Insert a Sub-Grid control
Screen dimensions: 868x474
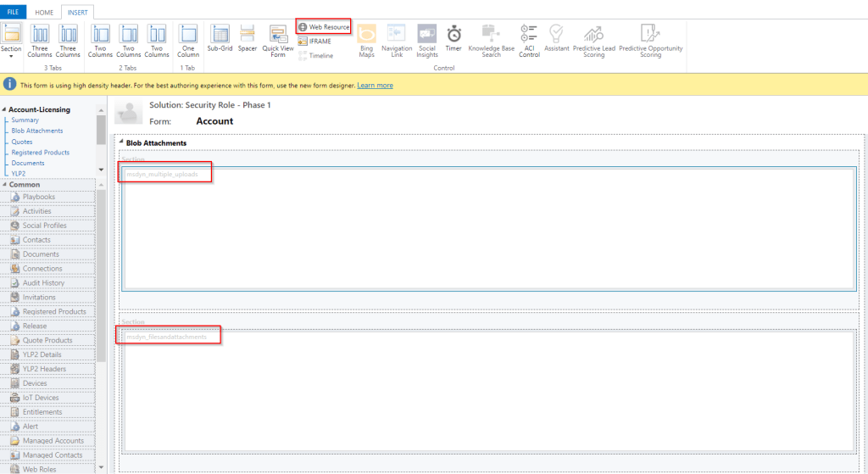[220, 38]
